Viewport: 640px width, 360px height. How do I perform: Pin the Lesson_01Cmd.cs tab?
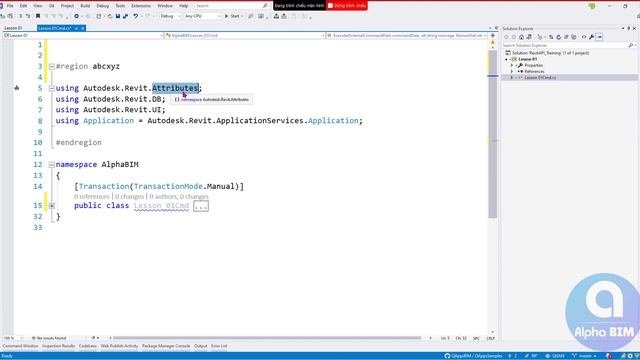[x=76, y=28]
